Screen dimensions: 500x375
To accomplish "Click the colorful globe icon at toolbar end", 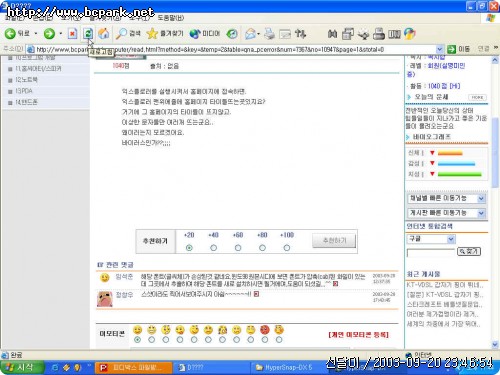I will [410, 33].
